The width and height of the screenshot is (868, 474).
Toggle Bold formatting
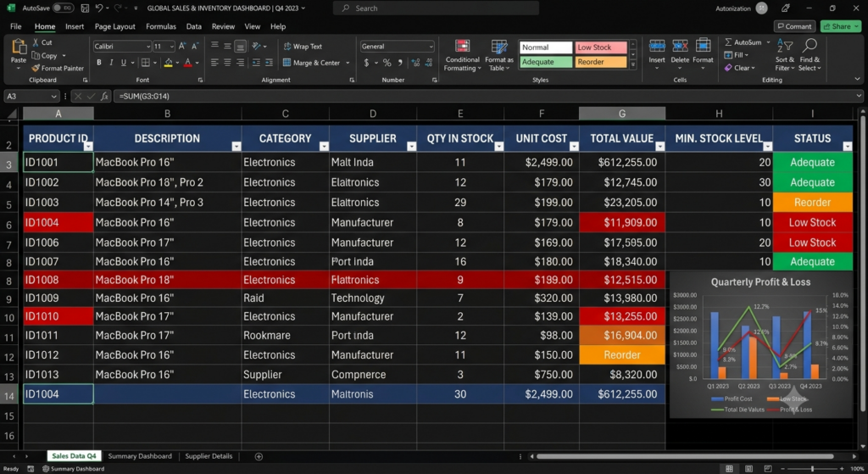tap(99, 63)
